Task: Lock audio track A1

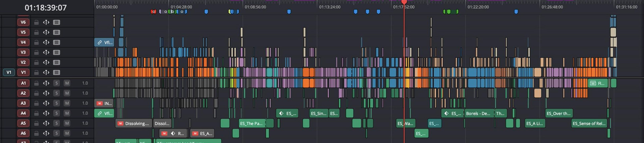Action: tap(36, 83)
